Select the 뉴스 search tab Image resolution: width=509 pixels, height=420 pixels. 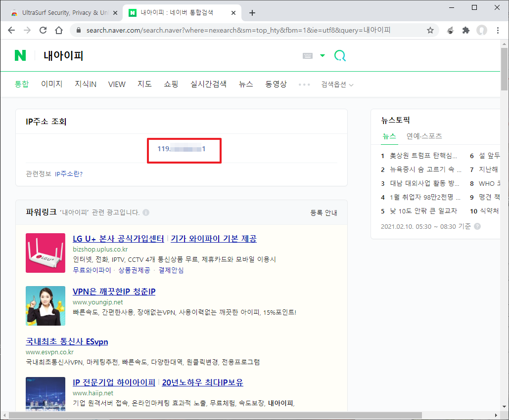click(246, 84)
